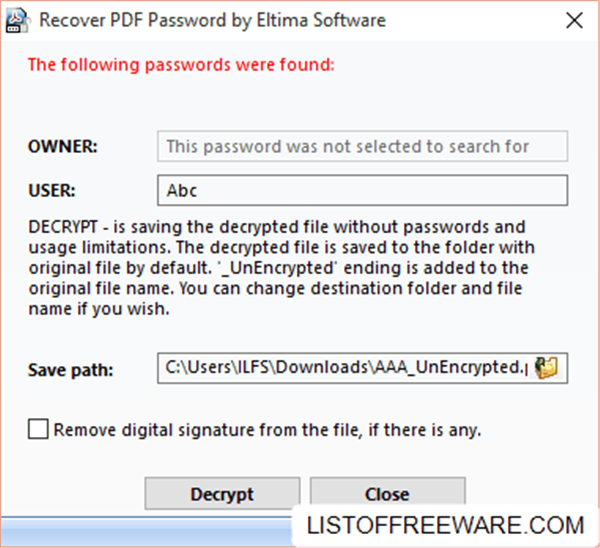Click the 'Save path:' label

(71, 369)
